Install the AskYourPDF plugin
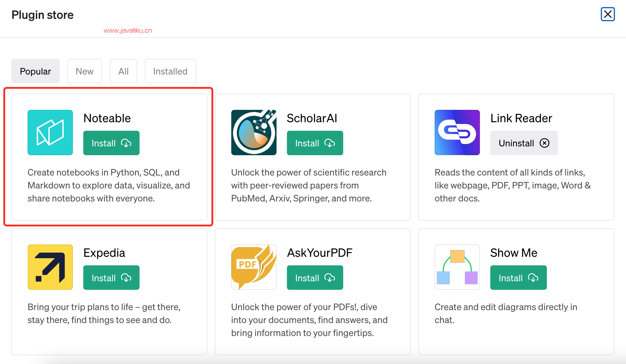Image resolution: width=626 pixels, height=364 pixels. (315, 278)
